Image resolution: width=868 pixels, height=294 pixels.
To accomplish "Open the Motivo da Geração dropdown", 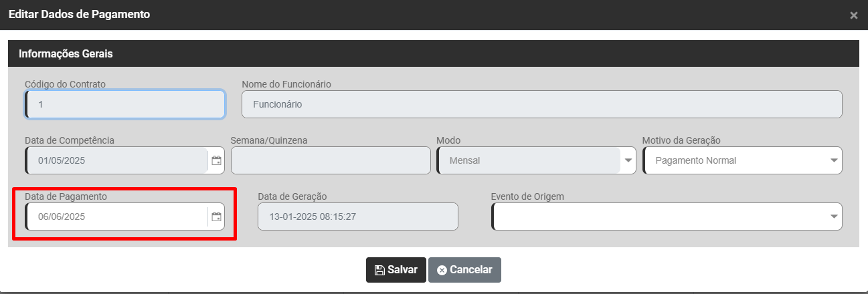I will 743,160.
